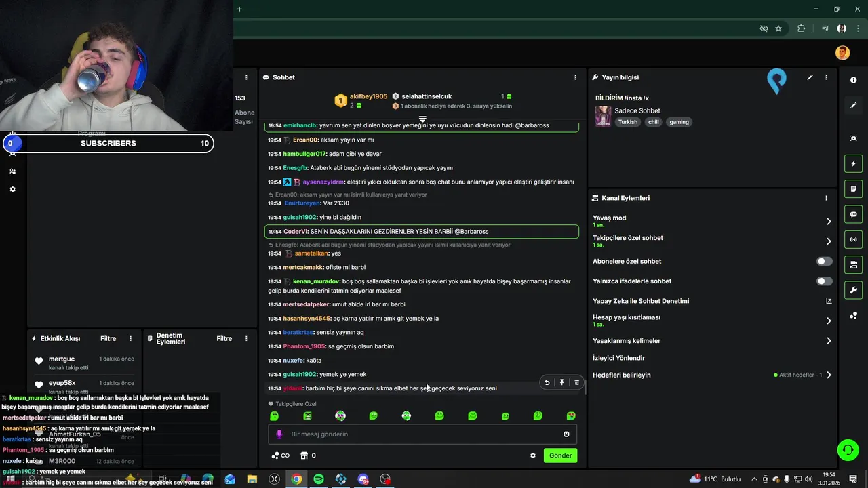
Task: Open Denetim Eylemleri three-dot menu
Action: tap(245, 338)
